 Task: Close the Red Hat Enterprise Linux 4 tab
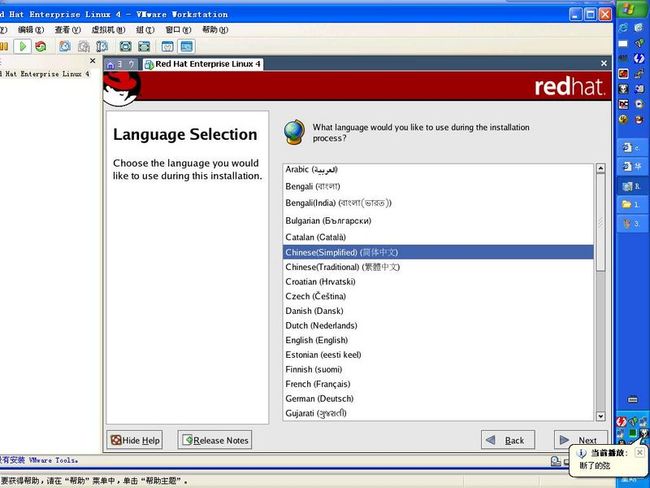coord(604,63)
